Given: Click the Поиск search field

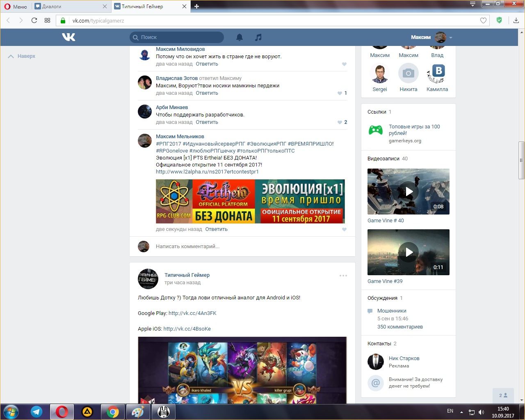Looking at the screenshot, I should pos(177,37).
